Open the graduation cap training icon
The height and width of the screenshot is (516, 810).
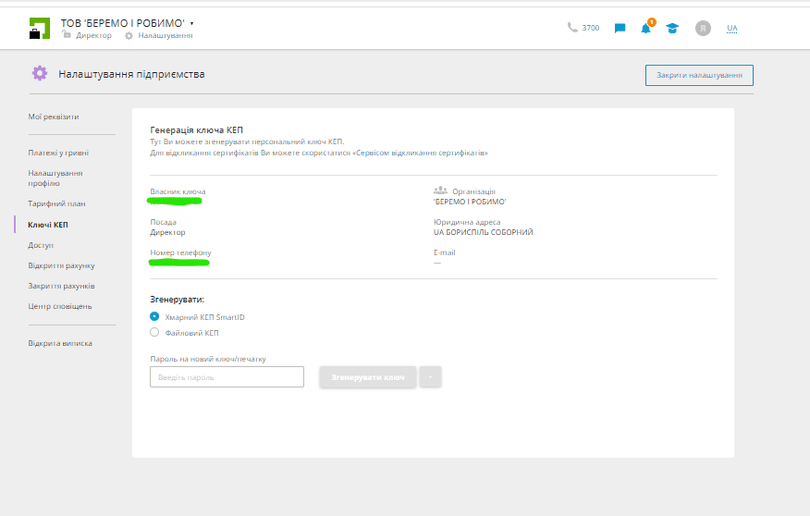[672, 28]
